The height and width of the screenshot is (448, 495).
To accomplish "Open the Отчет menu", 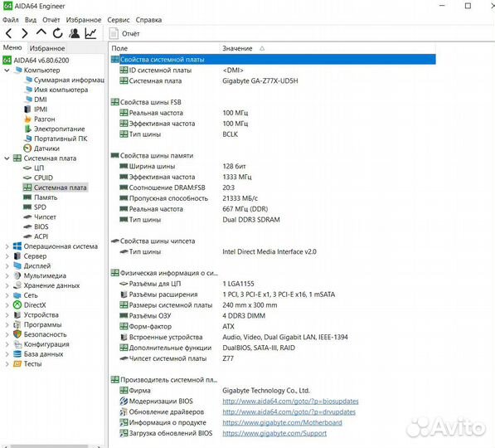I will pyautogui.click(x=51, y=20).
